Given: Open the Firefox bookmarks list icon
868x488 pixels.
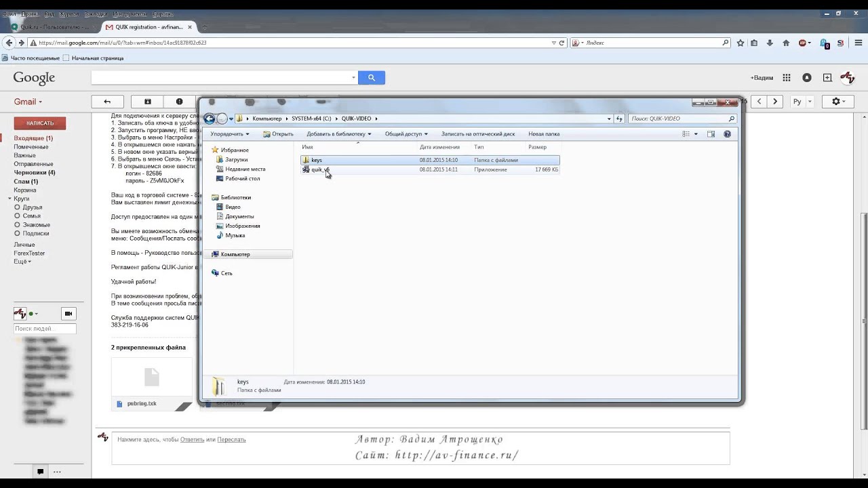Looking at the screenshot, I should (x=754, y=43).
